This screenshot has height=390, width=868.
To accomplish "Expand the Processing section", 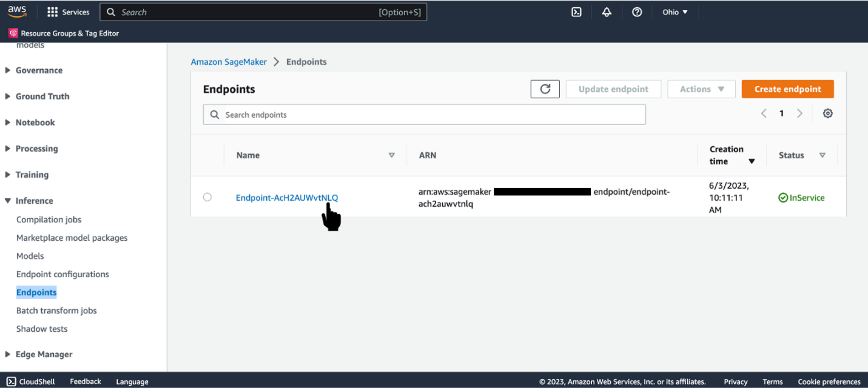I will click(x=8, y=149).
